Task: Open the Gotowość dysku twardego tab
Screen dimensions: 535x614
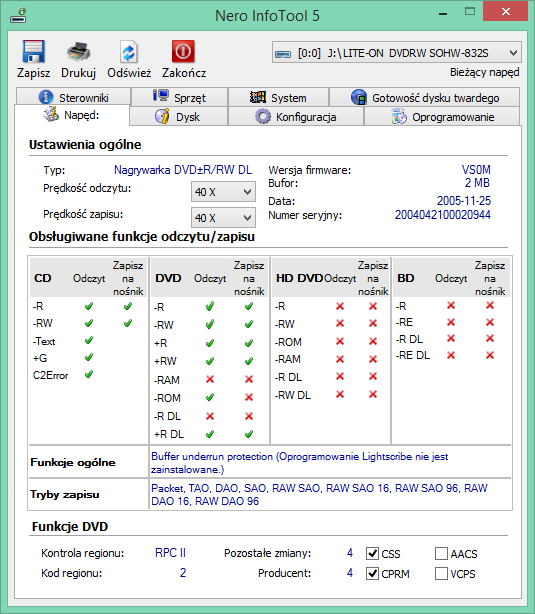Action: click(x=425, y=97)
